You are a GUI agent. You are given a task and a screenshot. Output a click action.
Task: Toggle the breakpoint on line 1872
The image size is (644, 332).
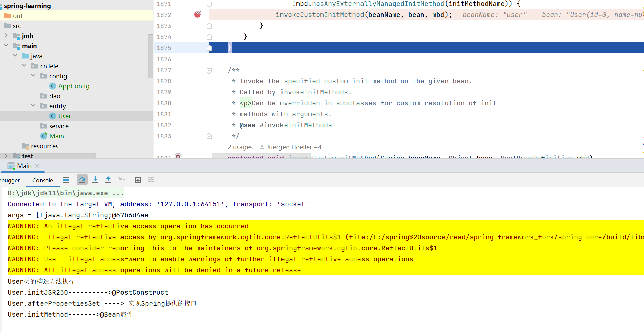pyautogui.click(x=198, y=14)
